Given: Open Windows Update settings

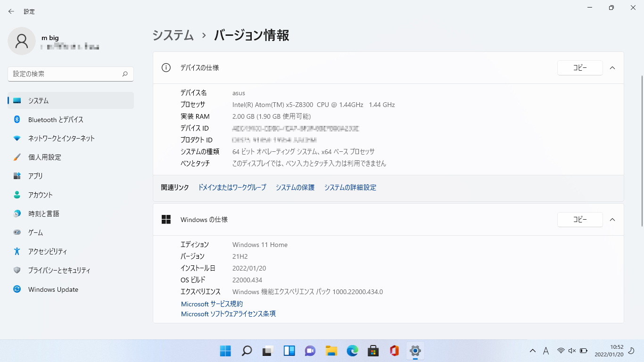Looking at the screenshot, I should (71, 289).
